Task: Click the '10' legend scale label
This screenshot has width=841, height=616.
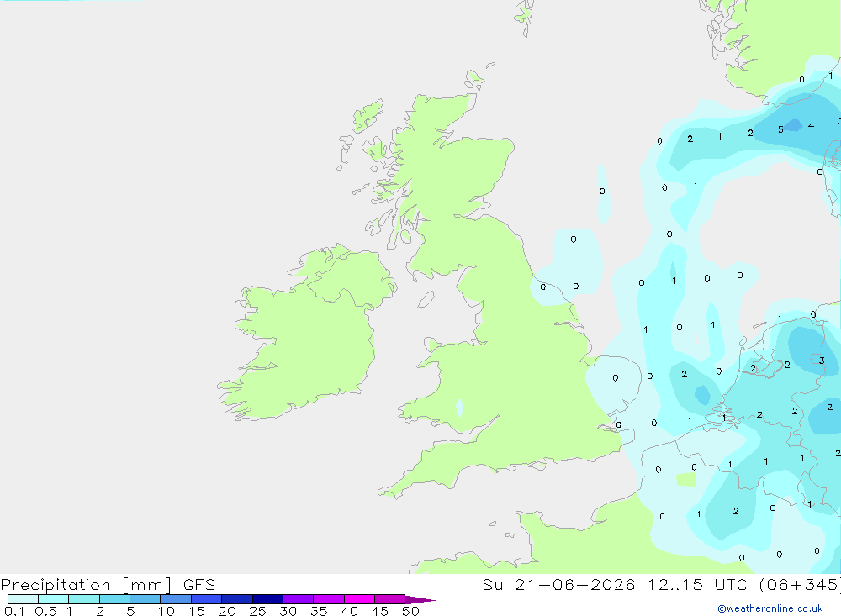Action: point(167,611)
